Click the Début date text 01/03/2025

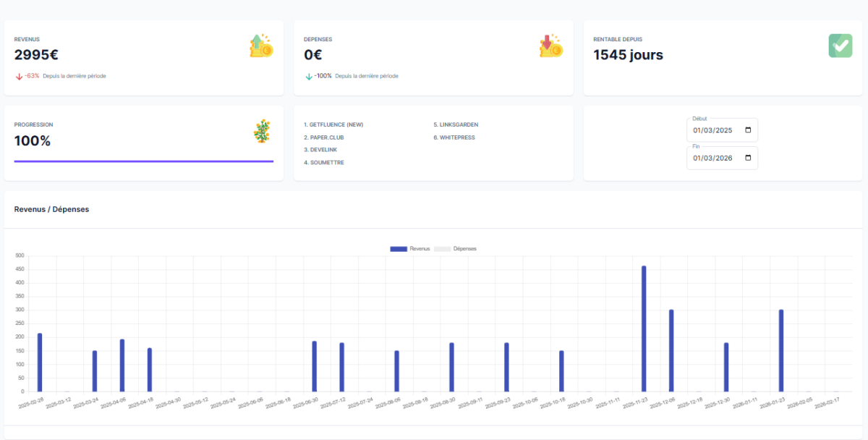click(712, 131)
